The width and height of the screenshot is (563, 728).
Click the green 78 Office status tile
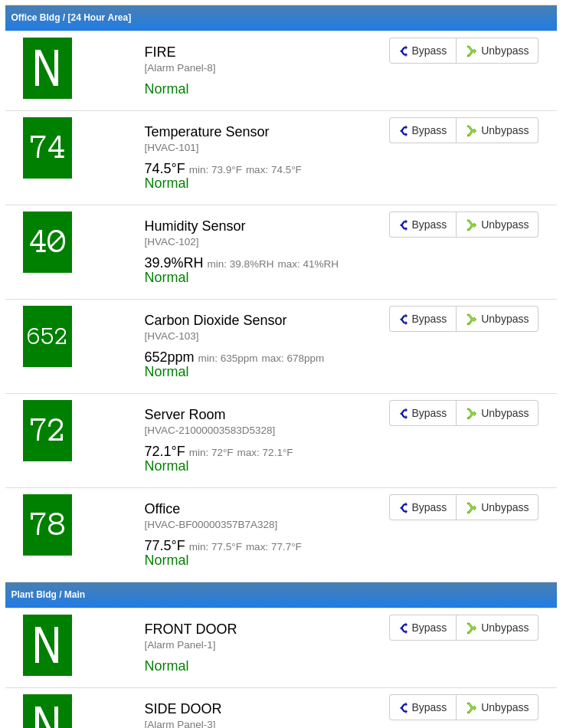pos(47,525)
